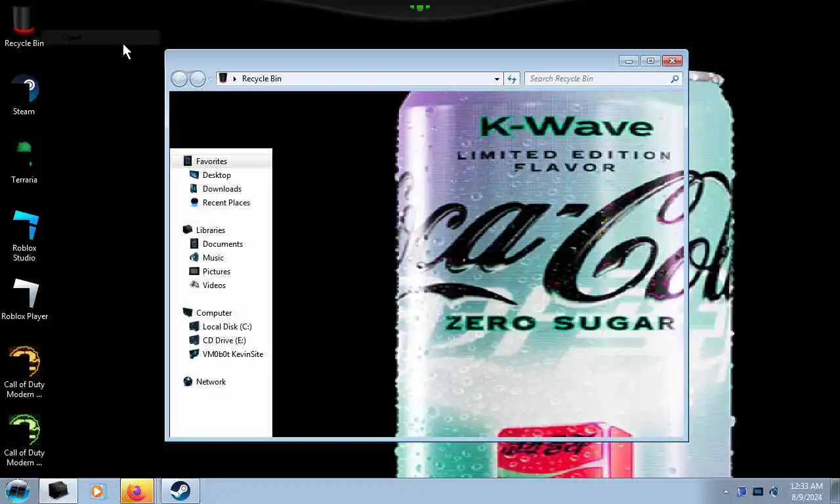Close the Recycle Bin window

pyautogui.click(x=672, y=61)
